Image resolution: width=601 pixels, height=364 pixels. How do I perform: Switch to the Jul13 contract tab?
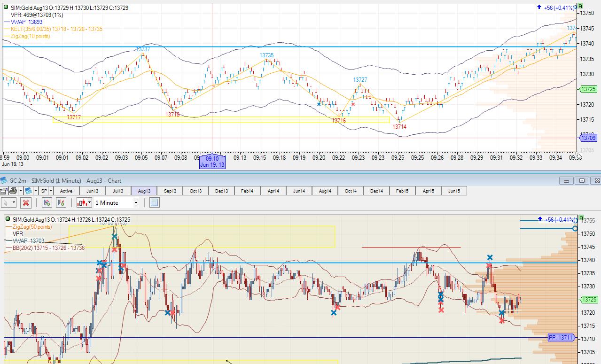118,191
